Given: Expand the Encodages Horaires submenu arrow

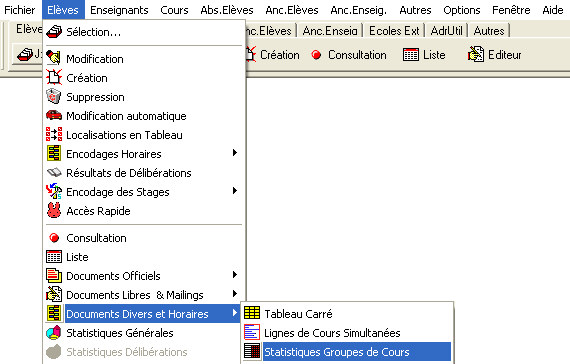Looking at the screenshot, I should tap(235, 153).
